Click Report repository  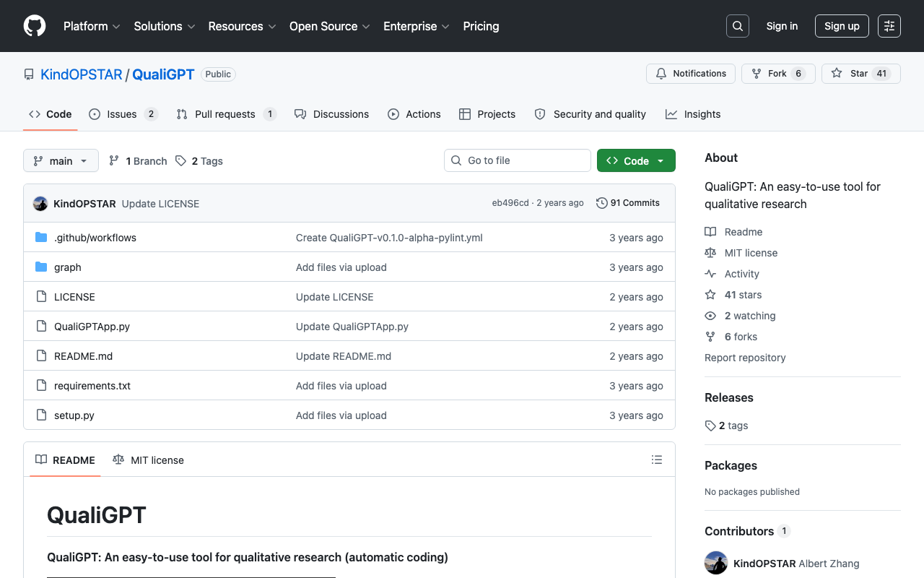click(x=745, y=358)
